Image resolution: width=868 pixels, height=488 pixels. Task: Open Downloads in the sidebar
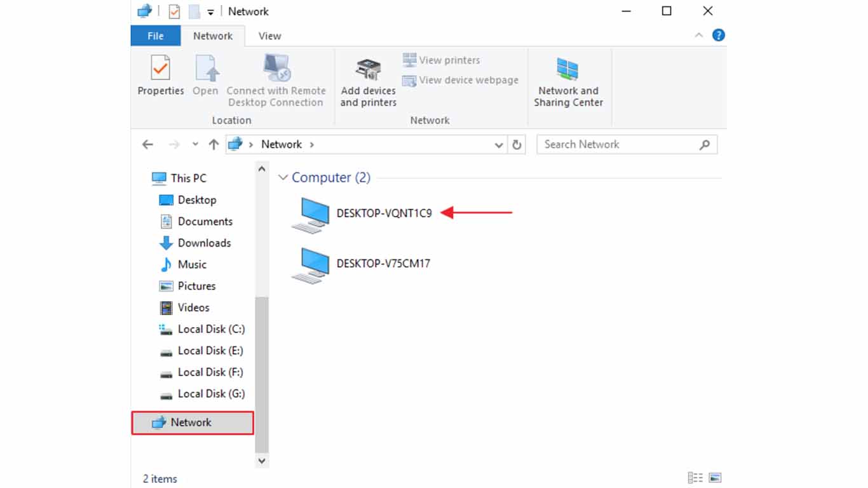click(204, 243)
